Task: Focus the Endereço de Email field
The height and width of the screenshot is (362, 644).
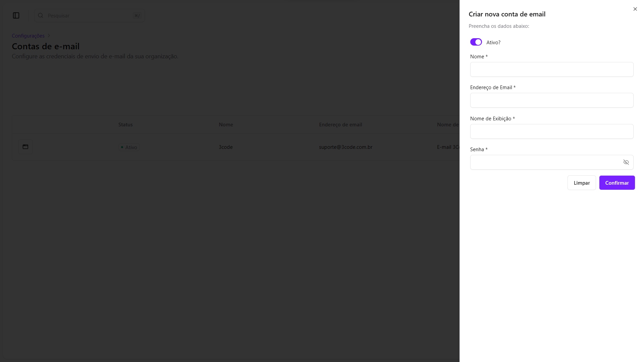Action: [551, 100]
